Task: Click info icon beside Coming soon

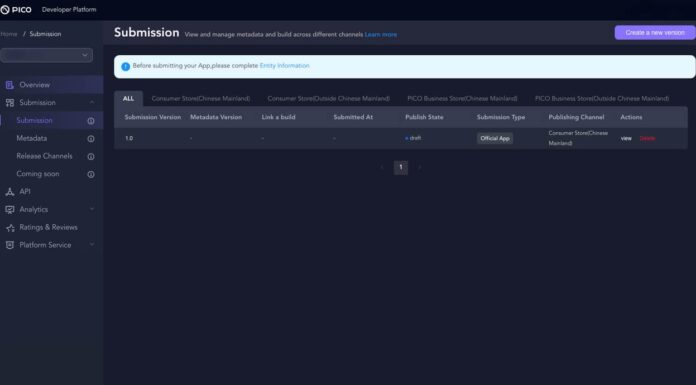Action: click(x=91, y=175)
